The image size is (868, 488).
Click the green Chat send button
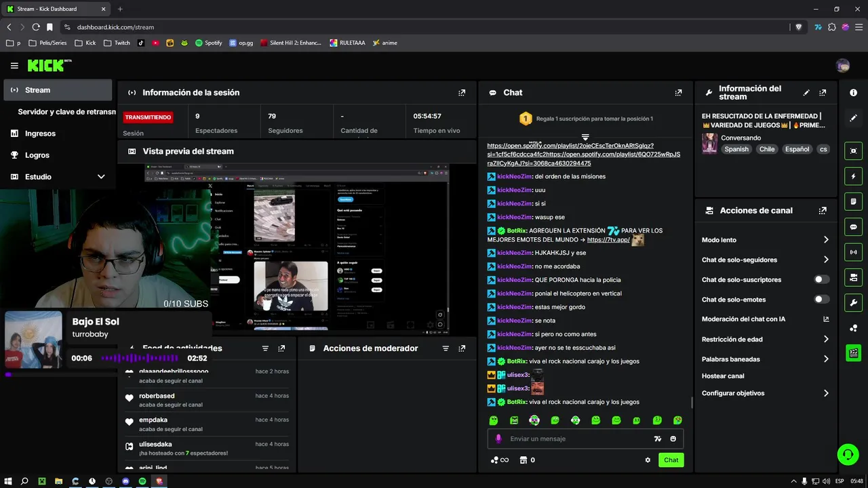pyautogui.click(x=671, y=460)
